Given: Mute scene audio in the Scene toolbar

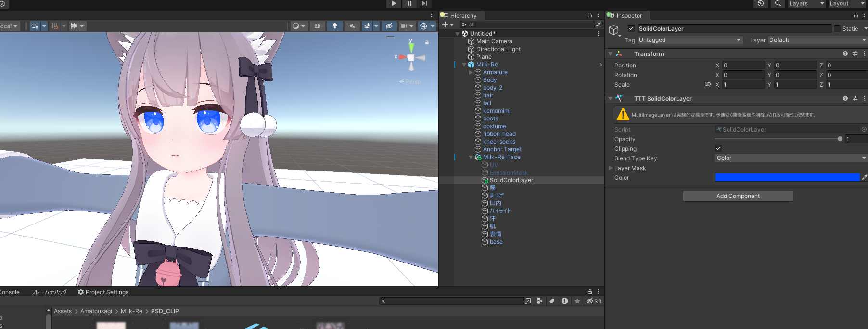Looking at the screenshot, I should pyautogui.click(x=352, y=26).
